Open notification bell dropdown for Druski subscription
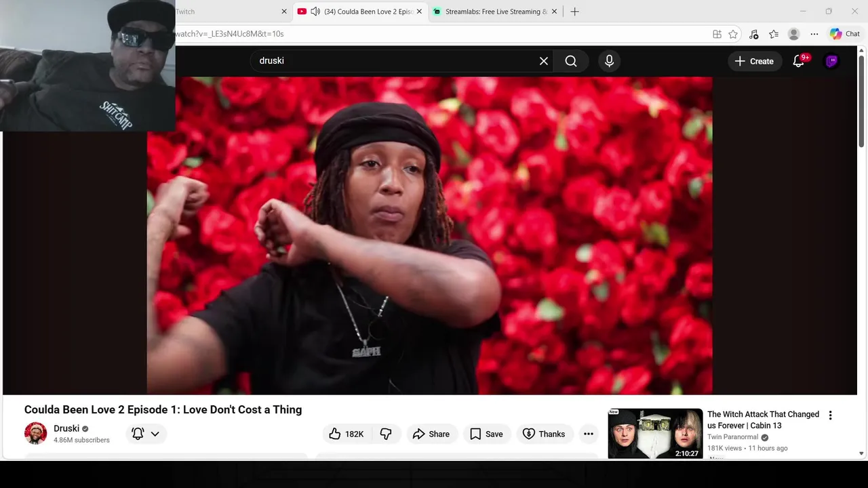Screen dimensions: 868x488 click(146, 434)
